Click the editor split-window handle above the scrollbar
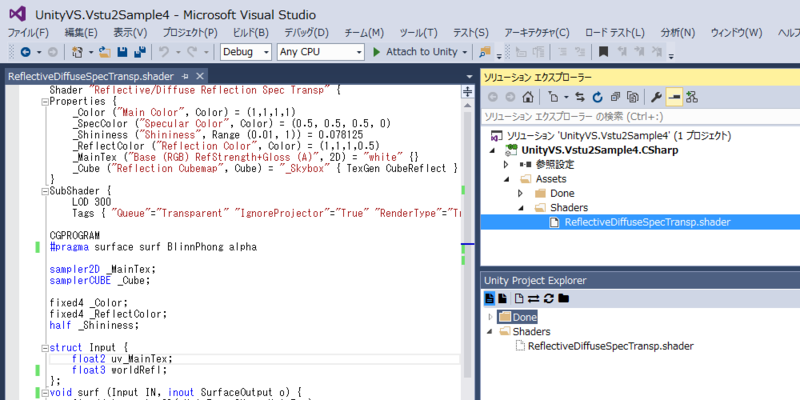 coord(467,92)
